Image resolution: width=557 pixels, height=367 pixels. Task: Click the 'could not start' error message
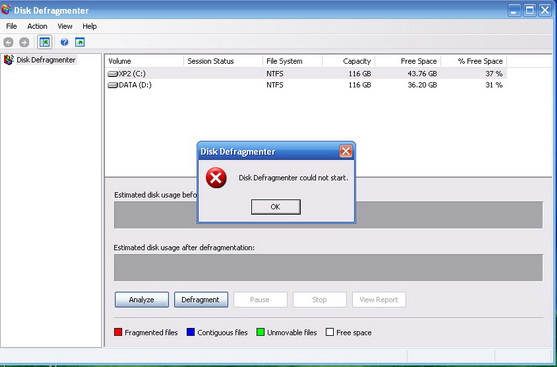tap(293, 178)
